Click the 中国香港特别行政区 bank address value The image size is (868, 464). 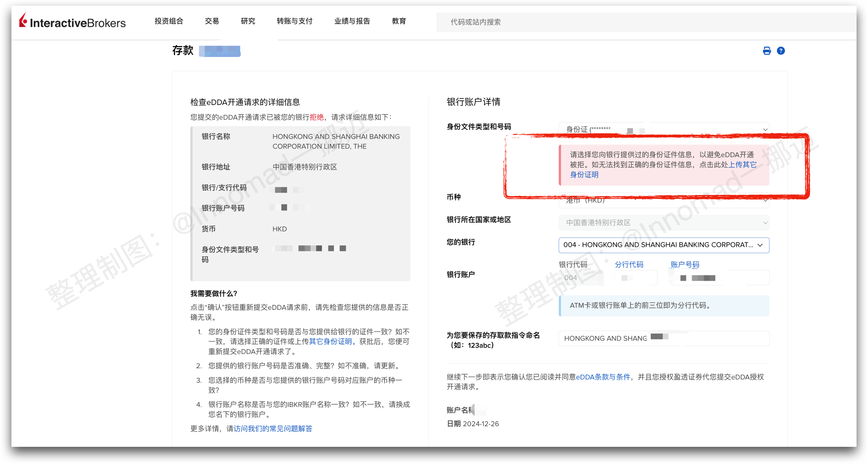(304, 167)
